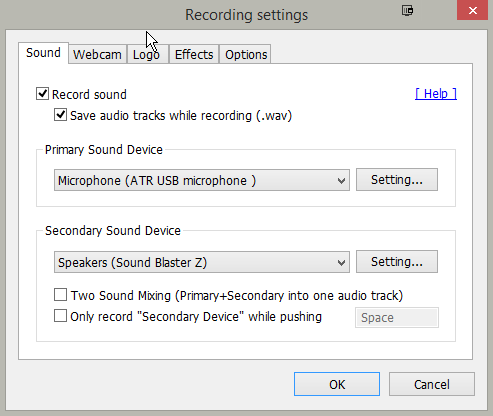Click Primary Sound Device dropdown arrow
Viewport: 493px width, 416px height.
341,181
